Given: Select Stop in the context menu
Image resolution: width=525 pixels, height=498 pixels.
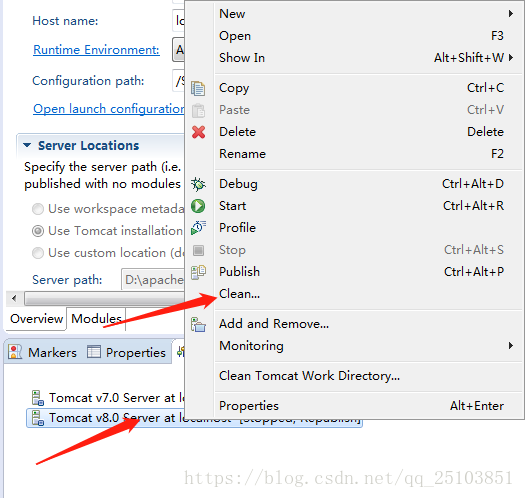Looking at the screenshot, I should (368, 250).
